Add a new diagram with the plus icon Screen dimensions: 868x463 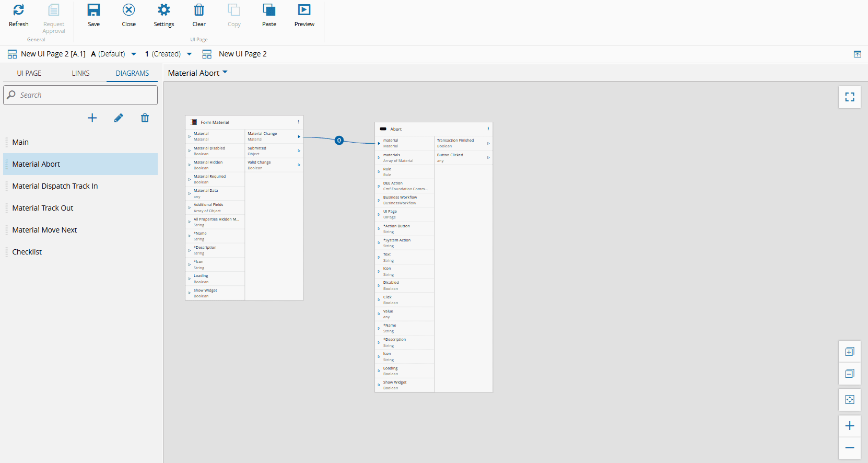coord(92,118)
